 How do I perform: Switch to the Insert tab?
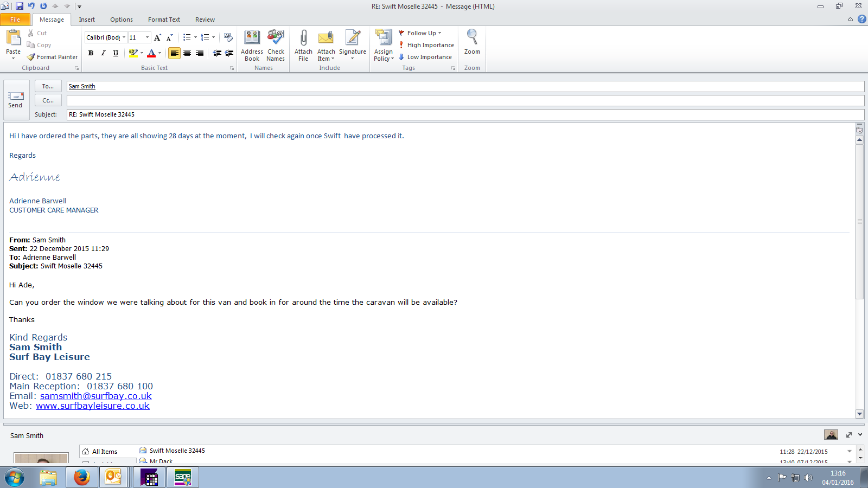point(87,20)
